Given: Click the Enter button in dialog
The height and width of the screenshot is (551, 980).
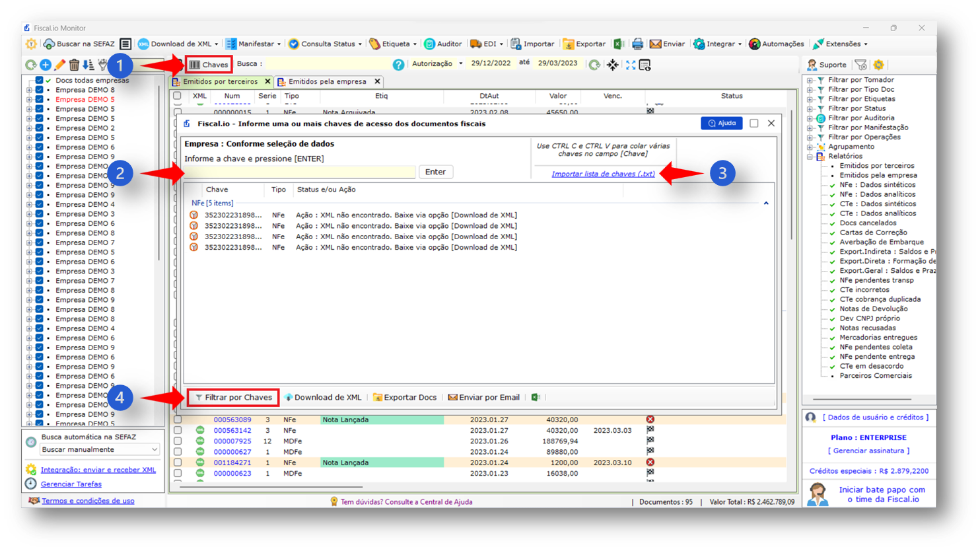Looking at the screenshot, I should click(435, 172).
